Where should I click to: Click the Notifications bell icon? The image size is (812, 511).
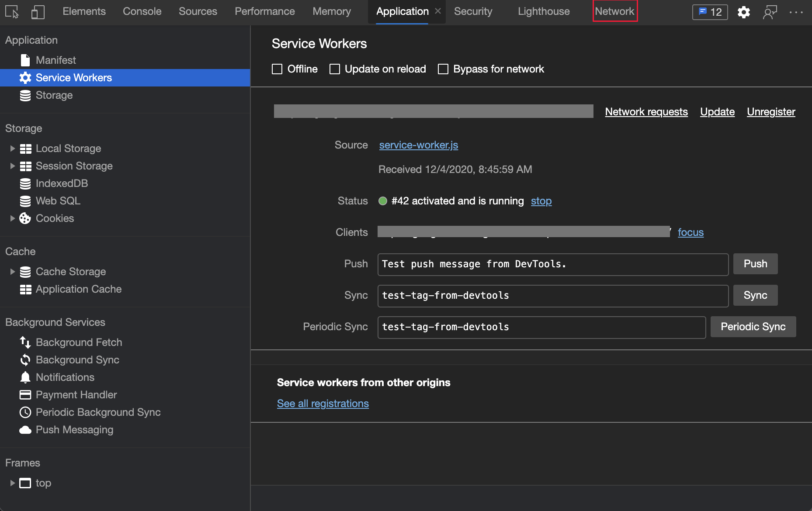25,377
